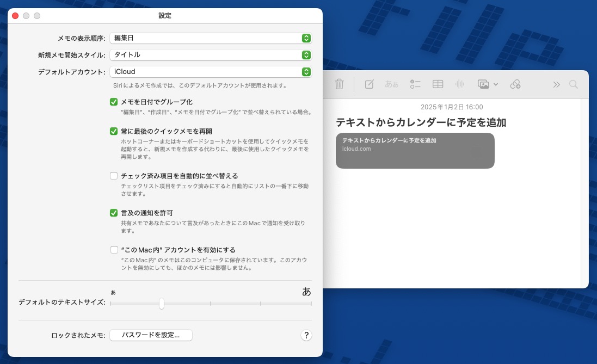Enable チェック済み項目を自動的に並べ替える checkbox
This screenshot has height=364, width=597.
point(113,176)
